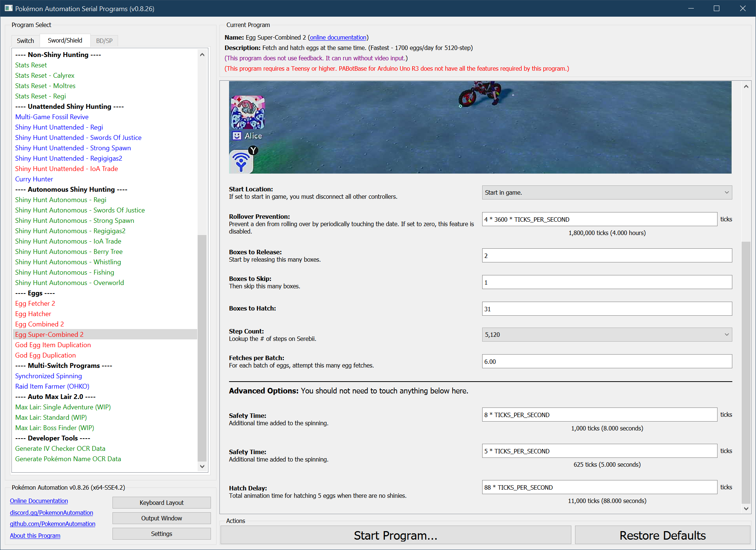Expand the Step Count dropdown
Screen dimensions: 756x550
(607, 335)
